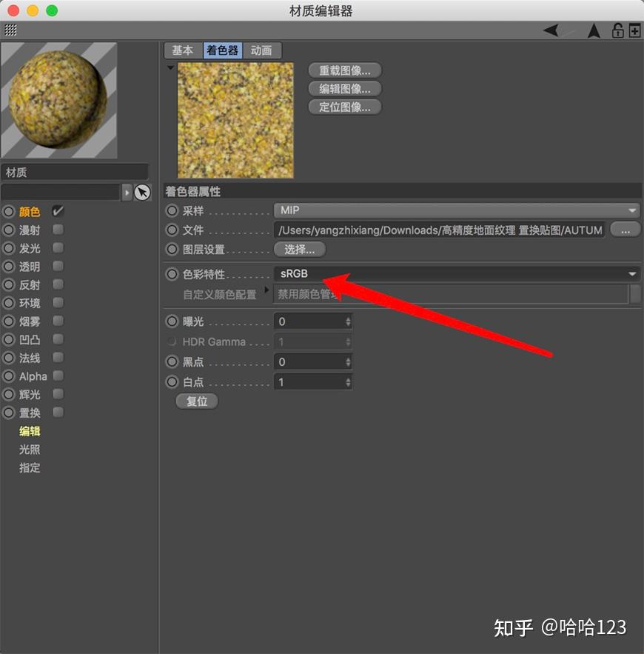Click the back navigation arrow icon

550,30
